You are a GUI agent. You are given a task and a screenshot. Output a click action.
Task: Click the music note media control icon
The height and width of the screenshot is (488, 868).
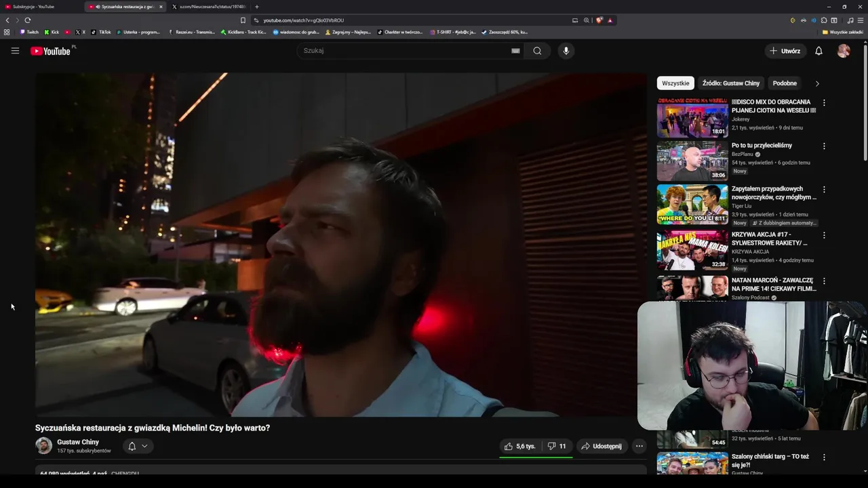point(850,20)
